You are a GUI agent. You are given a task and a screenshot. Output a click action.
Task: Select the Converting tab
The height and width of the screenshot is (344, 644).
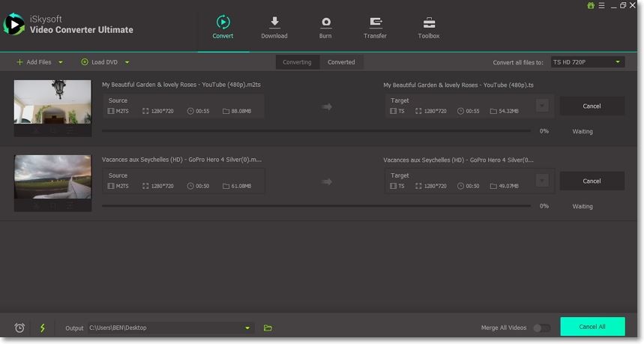297,62
